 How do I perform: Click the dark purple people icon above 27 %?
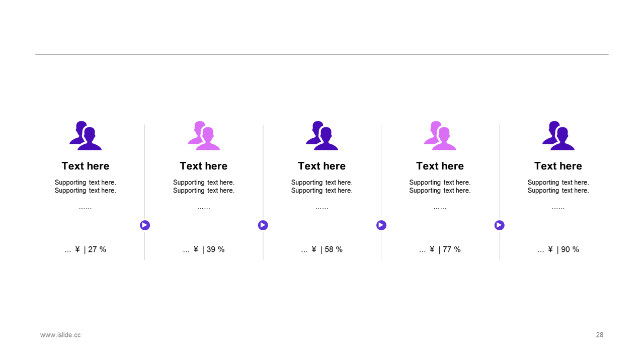click(x=86, y=136)
